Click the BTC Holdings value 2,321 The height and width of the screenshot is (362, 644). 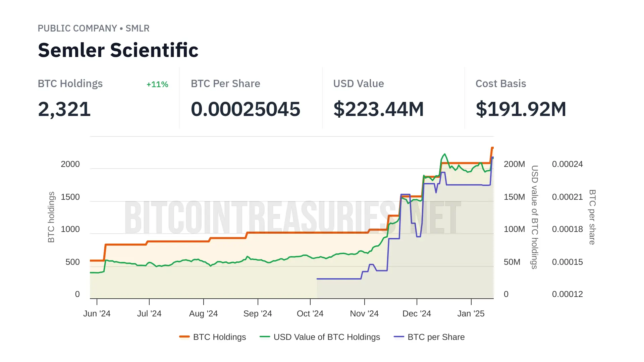64,109
